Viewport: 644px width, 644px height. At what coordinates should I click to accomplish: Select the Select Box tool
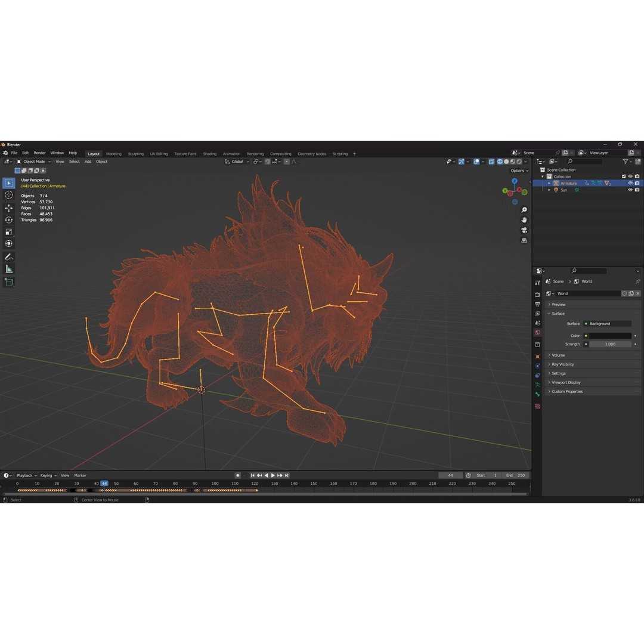coord(8,183)
